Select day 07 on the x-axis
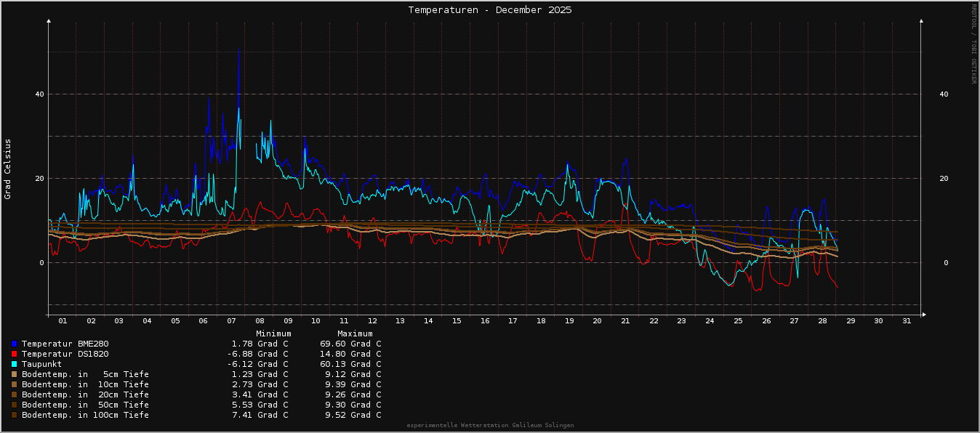This screenshot has height=433, width=980. [x=231, y=320]
